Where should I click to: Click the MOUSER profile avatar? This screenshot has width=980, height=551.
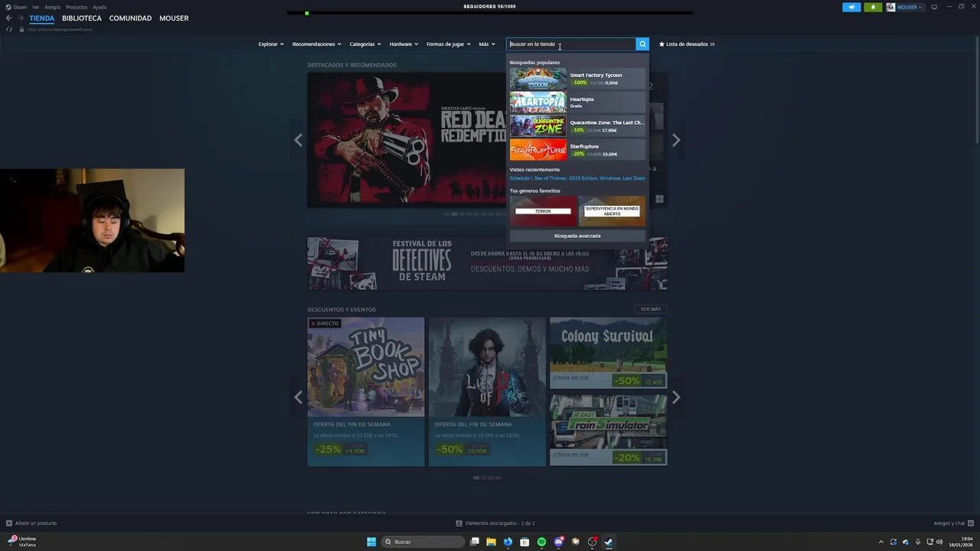click(890, 7)
